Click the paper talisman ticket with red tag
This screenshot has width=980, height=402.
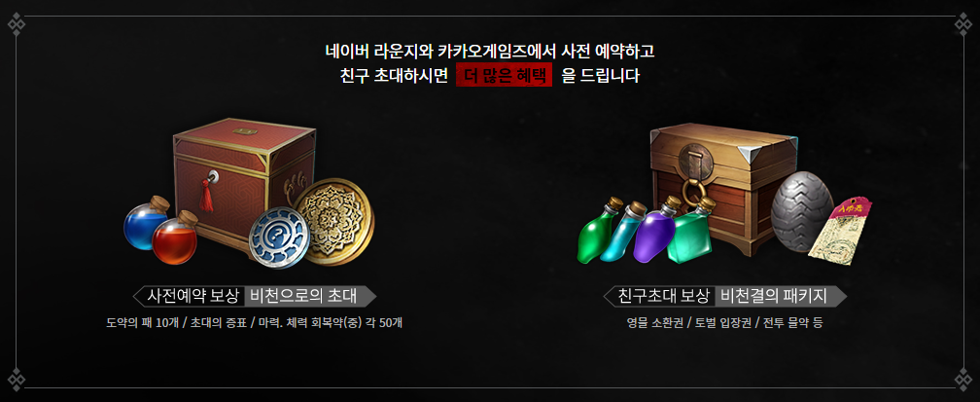point(839,229)
